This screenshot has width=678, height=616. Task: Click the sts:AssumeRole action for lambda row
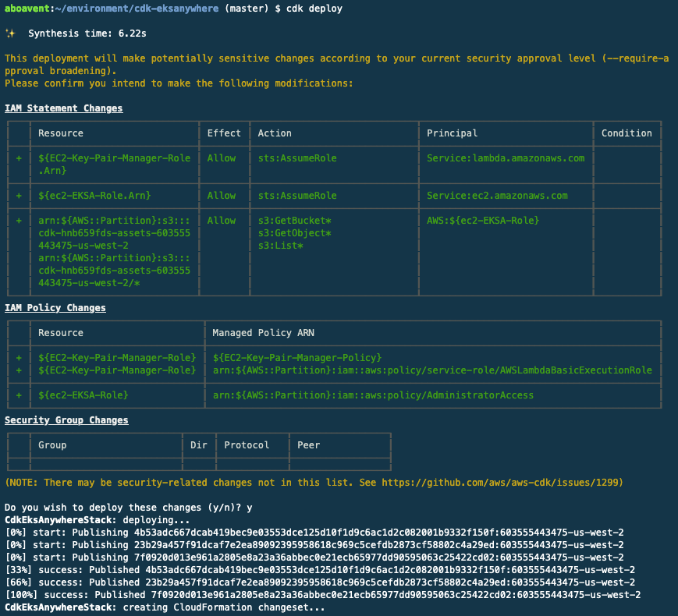[297, 158]
